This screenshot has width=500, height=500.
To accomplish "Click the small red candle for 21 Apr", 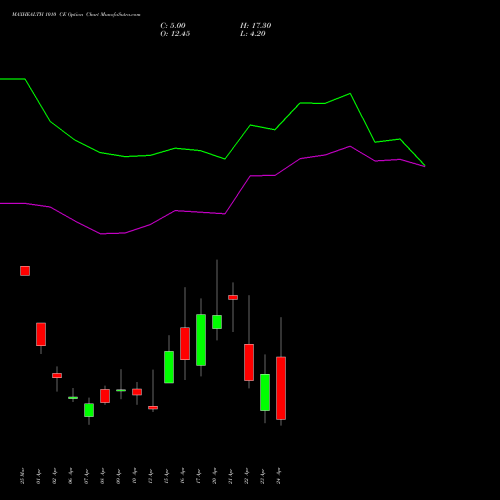I will tap(233, 297).
